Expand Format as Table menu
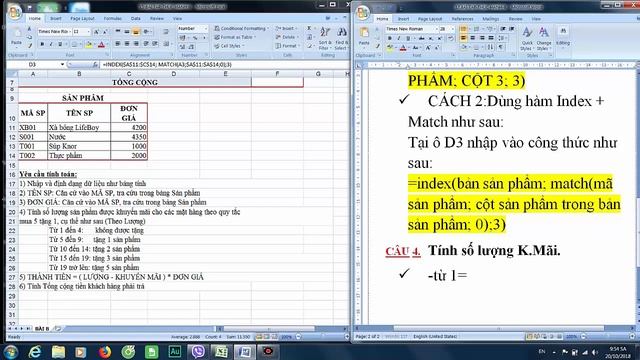 coord(235,37)
